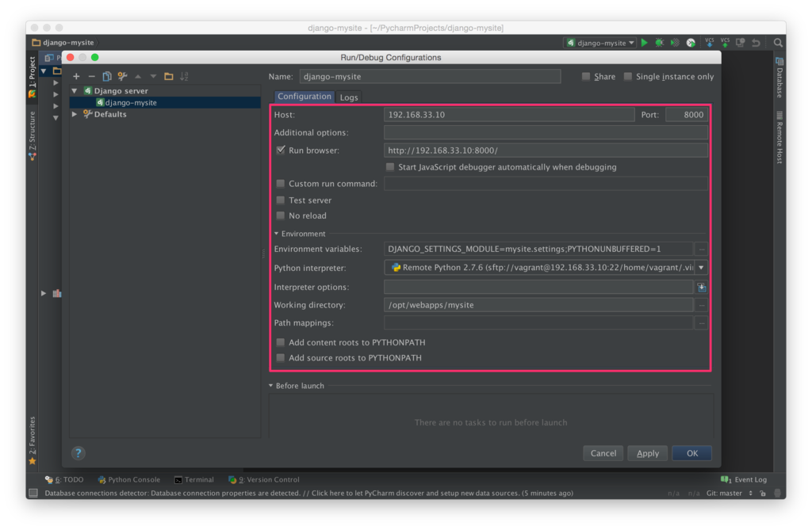Open Path mappings browse ellipsis button

pos(702,322)
